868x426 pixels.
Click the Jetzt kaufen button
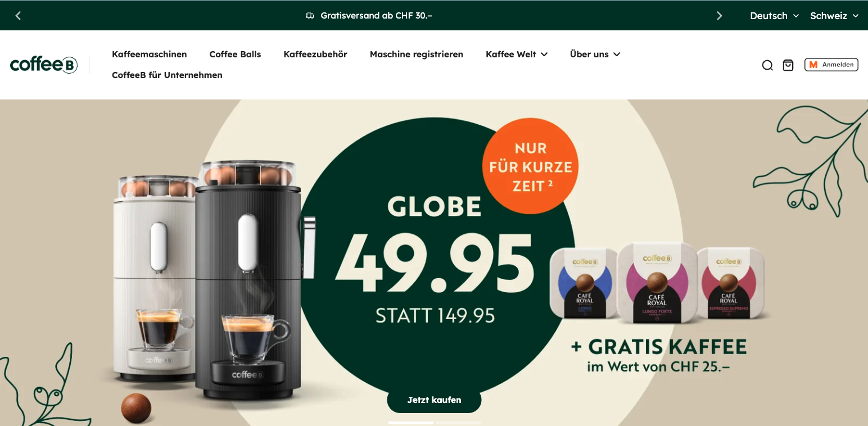(x=434, y=400)
